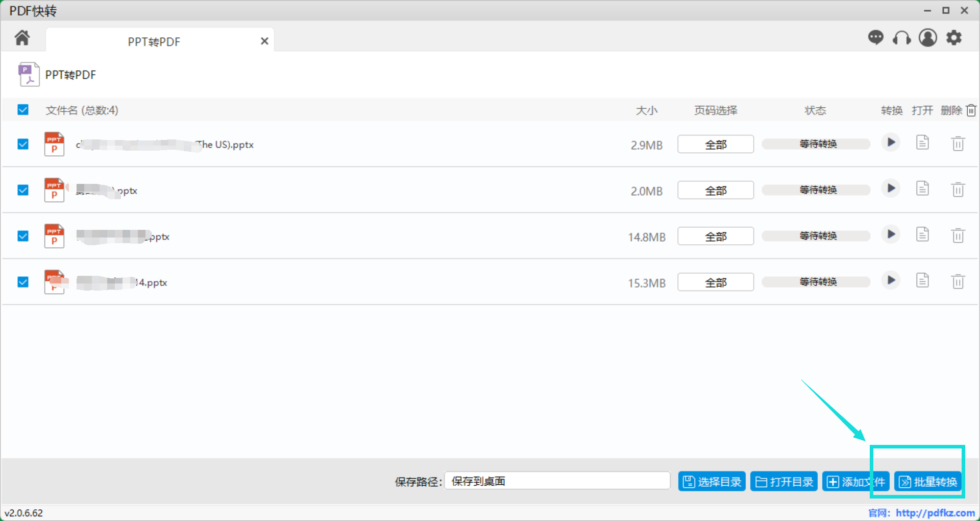Open the output of the 2.0MB file
This screenshot has width=980, height=521.
tap(922, 188)
